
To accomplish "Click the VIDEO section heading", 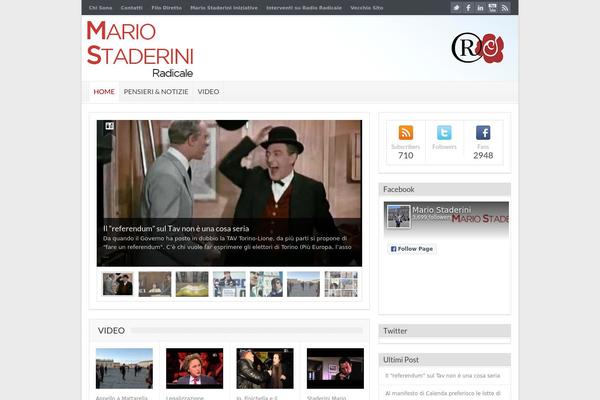I will point(111,330).
